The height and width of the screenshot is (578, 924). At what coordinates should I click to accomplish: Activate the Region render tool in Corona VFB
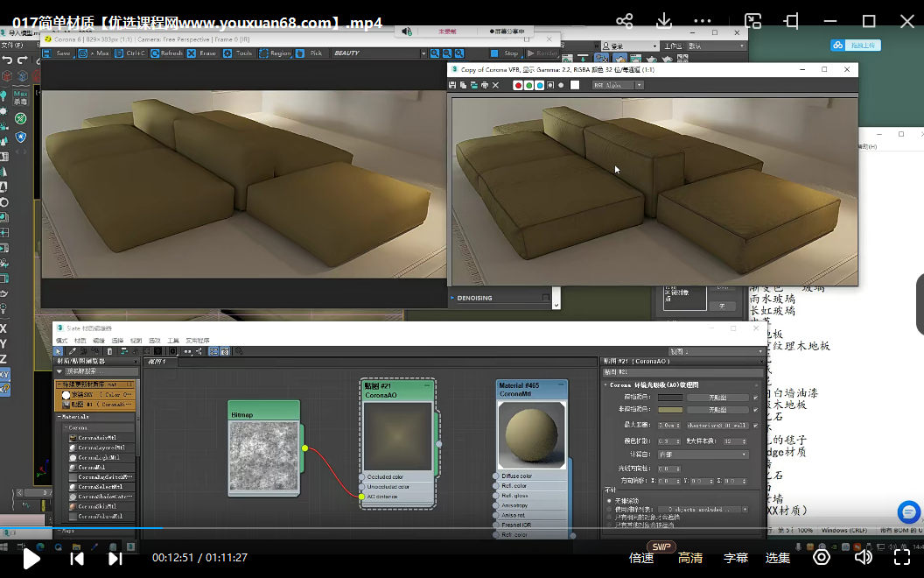pos(276,53)
